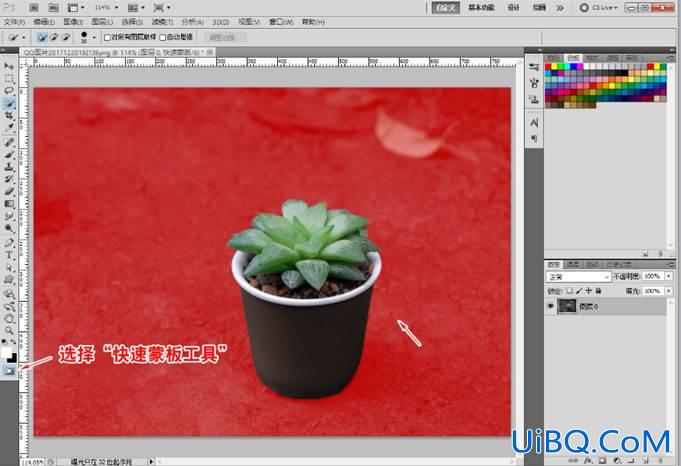Launch Mini Bridge from the application bar

(53, 7)
